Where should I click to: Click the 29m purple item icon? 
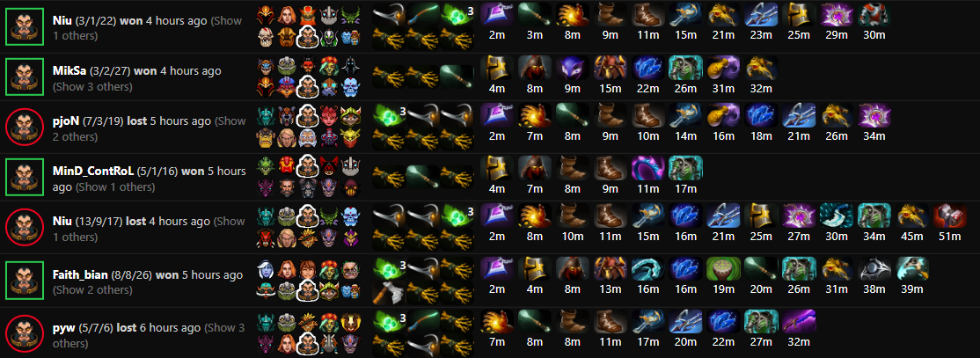pyautogui.click(x=837, y=15)
